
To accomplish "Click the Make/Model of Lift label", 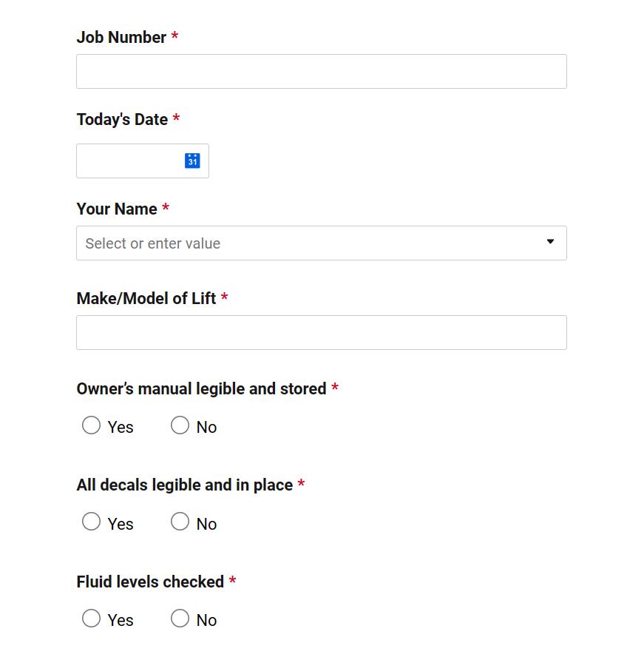I will [146, 299].
